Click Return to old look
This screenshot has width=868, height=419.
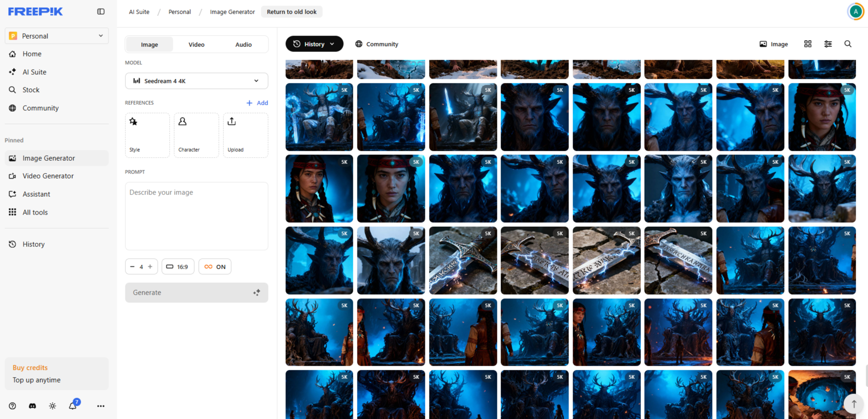point(292,12)
